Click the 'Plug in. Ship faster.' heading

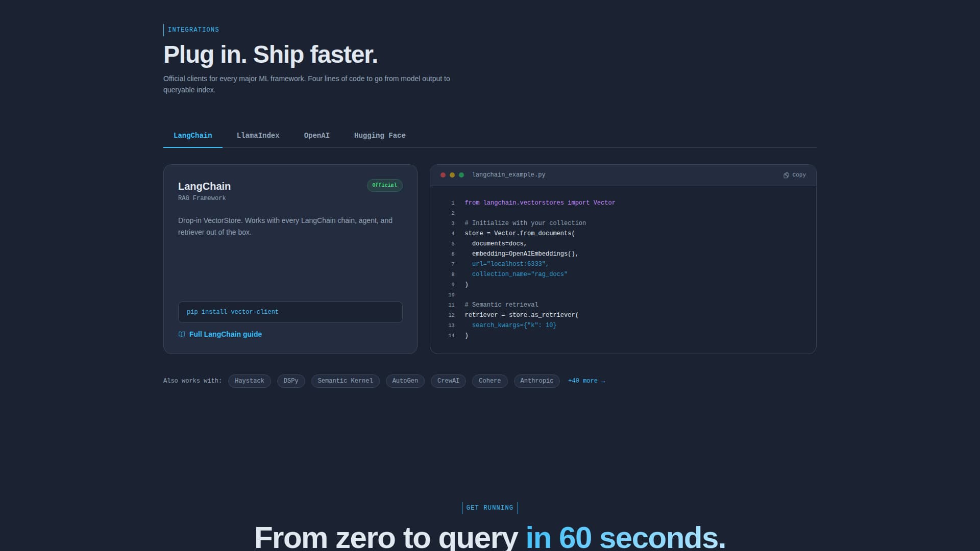point(271,55)
